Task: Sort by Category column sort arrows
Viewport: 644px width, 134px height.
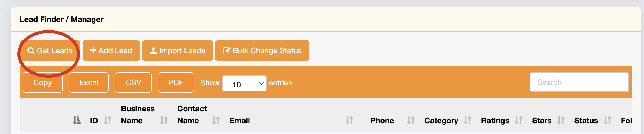Action: [x=468, y=120]
